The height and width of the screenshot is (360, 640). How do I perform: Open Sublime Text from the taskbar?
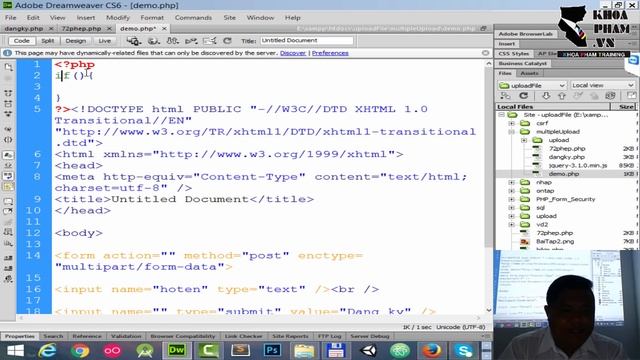[240, 350]
